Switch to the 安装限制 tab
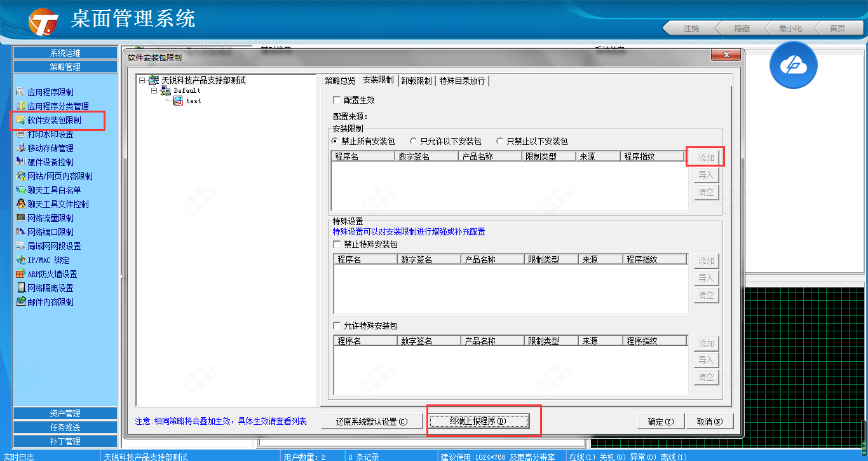868x461 pixels. click(x=378, y=80)
